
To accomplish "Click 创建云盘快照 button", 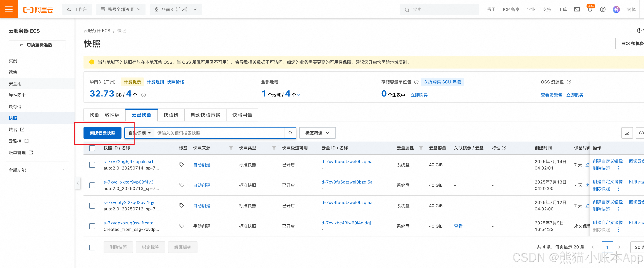I will 102,133.
